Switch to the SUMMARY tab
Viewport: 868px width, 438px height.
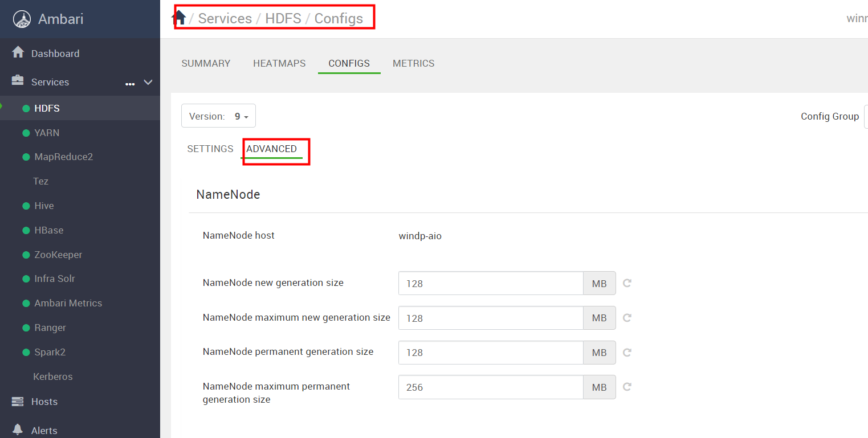click(x=206, y=63)
